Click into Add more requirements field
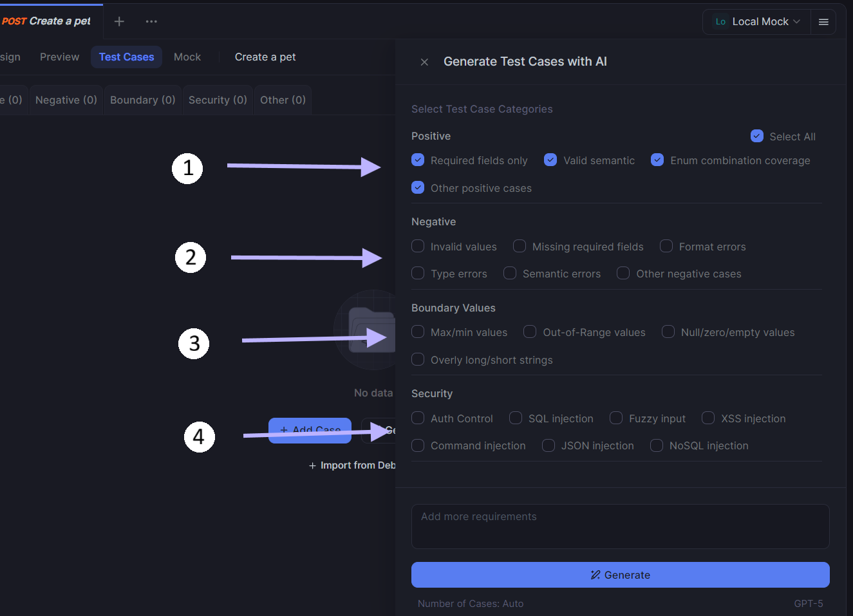The image size is (853, 616). click(x=620, y=527)
